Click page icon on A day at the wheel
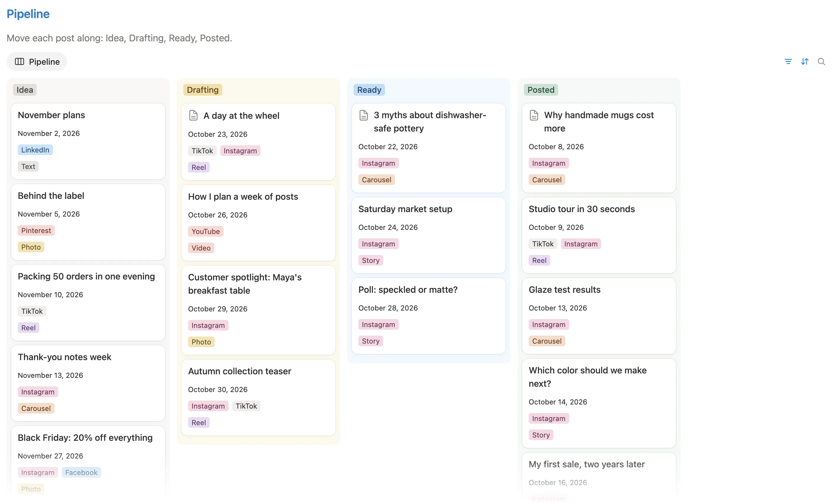The height and width of the screenshot is (504, 835). [193, 116]
